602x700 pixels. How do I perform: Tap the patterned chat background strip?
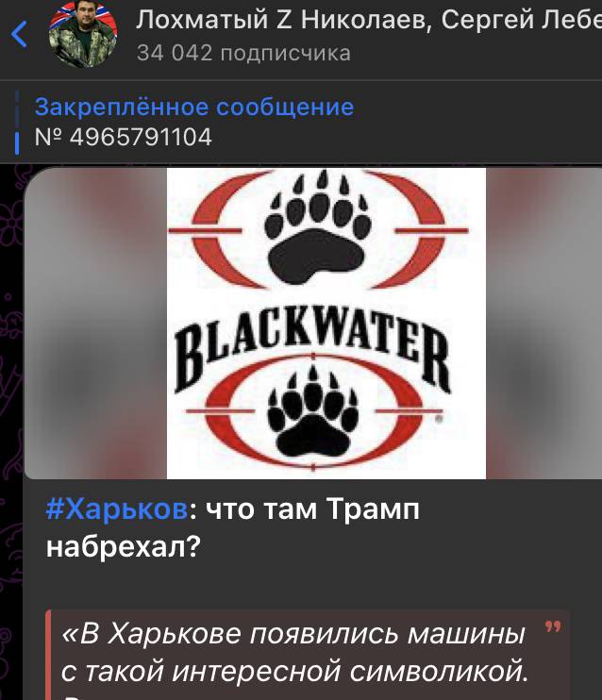11,431
